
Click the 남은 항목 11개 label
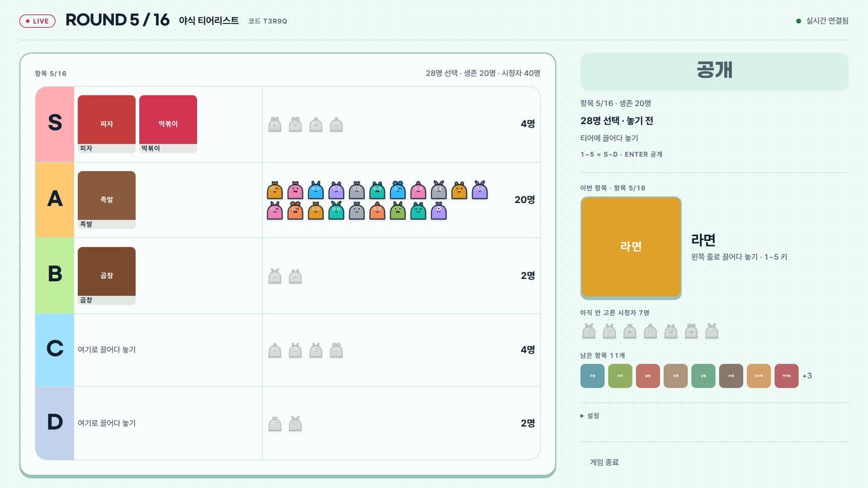tap(603, 355)
